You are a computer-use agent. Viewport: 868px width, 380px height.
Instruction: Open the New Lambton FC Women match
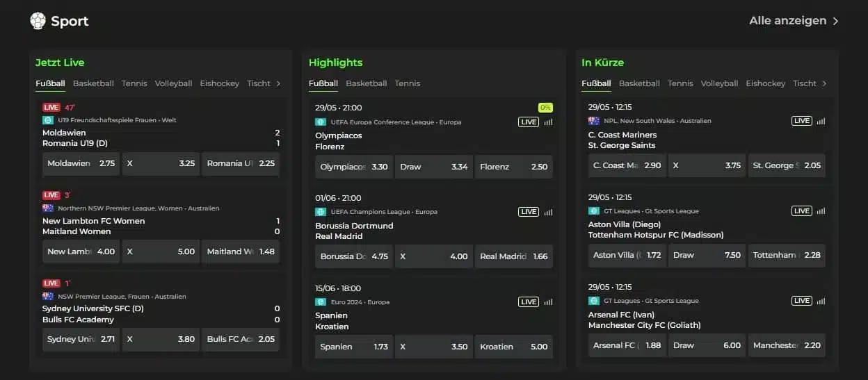click(94, 221)
